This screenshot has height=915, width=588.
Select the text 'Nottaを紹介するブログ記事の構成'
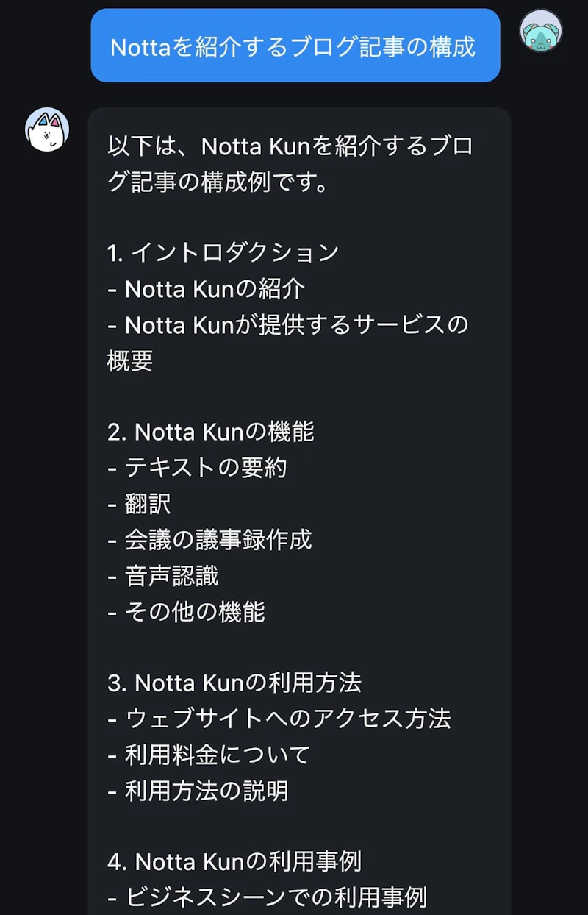click(294, 46)
